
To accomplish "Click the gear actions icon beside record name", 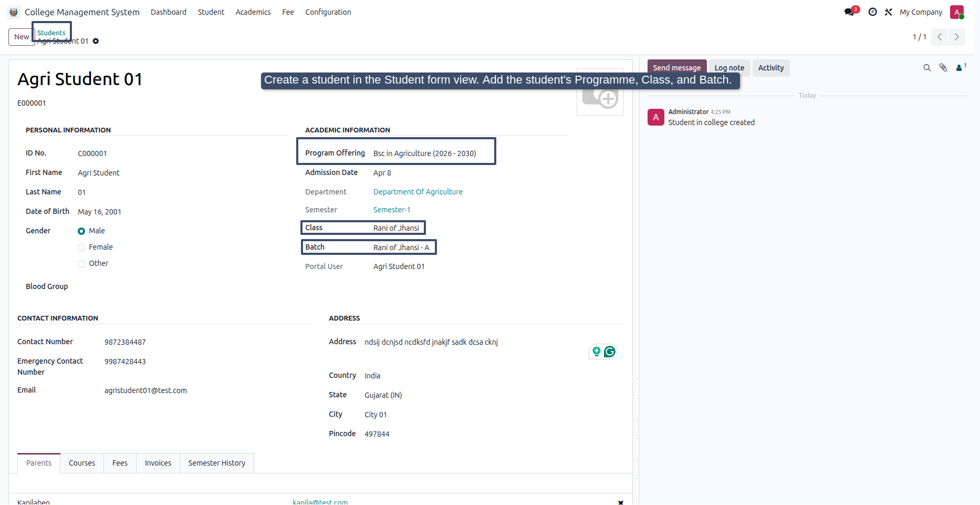I will (x=96, y=41).
